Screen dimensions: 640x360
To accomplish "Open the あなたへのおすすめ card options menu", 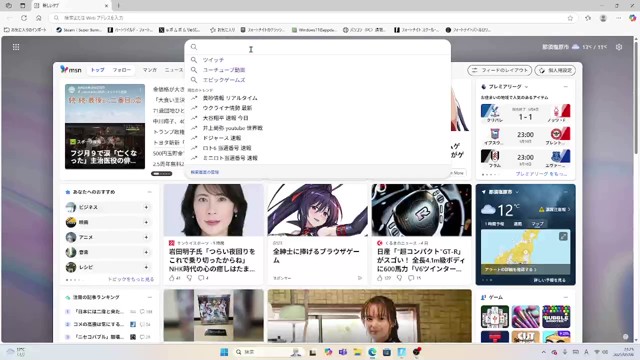I will (149, 192).
